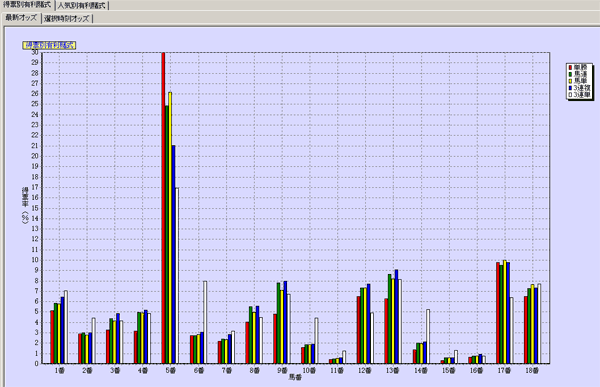This screenshot has height=387, width=600.
Task: Click the blue 3連複 legend swatch
Action: coord(570,88)
